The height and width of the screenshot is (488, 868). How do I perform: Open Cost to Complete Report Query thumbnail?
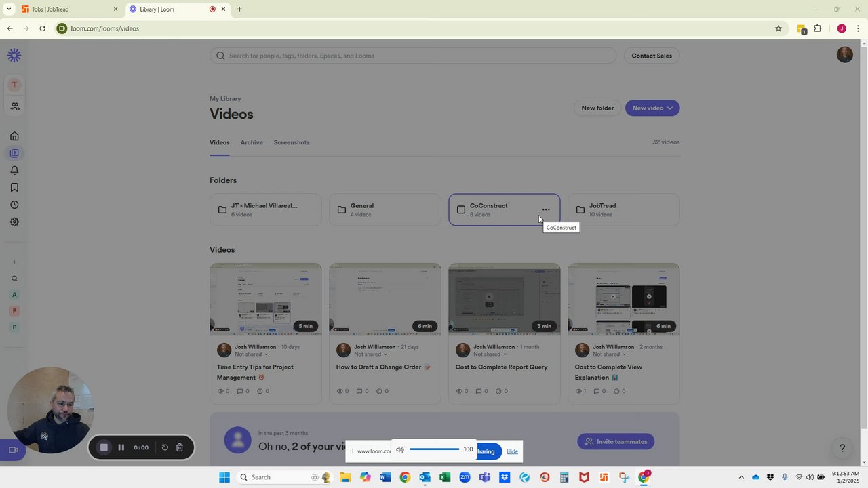coord(505,299)
